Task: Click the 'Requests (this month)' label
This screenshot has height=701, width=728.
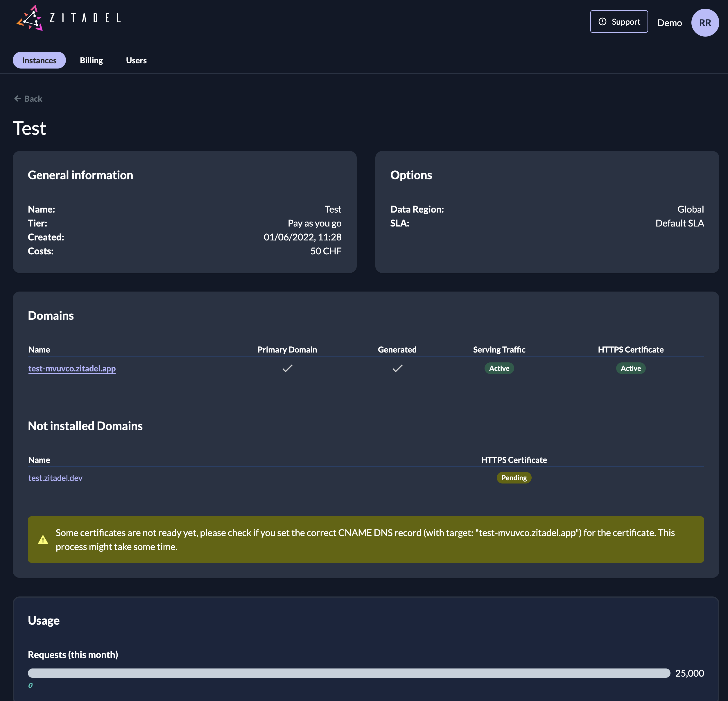Action: [x=73, y=654]
